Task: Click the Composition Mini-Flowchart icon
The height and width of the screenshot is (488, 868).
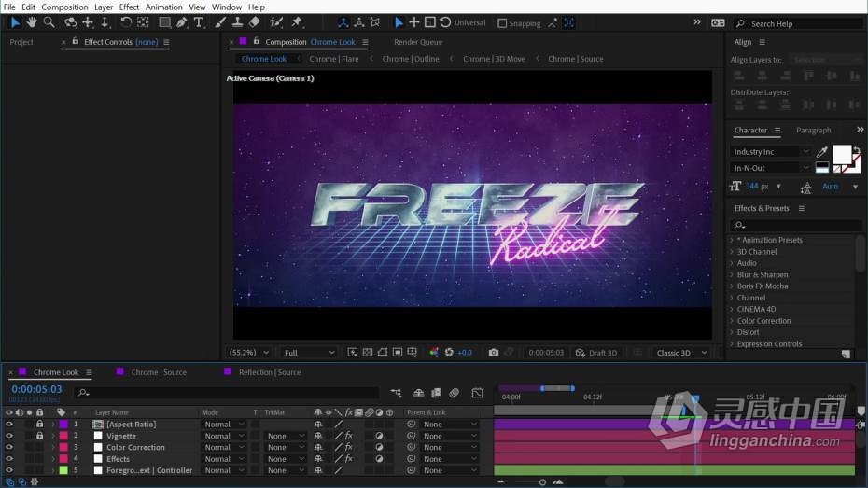Action: tap(396, 393)
